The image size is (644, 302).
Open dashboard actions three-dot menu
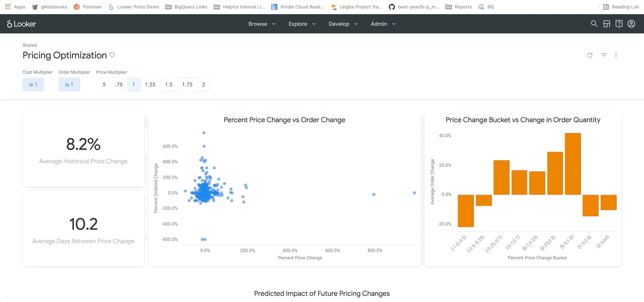[616, 55]
